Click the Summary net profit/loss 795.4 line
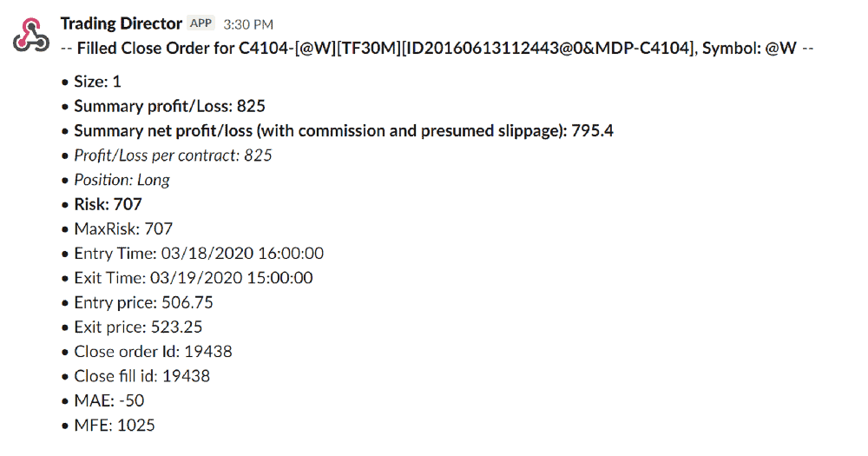Image resolution: width=868 pixels, height=456 pixels. click(x=344, y=131)
